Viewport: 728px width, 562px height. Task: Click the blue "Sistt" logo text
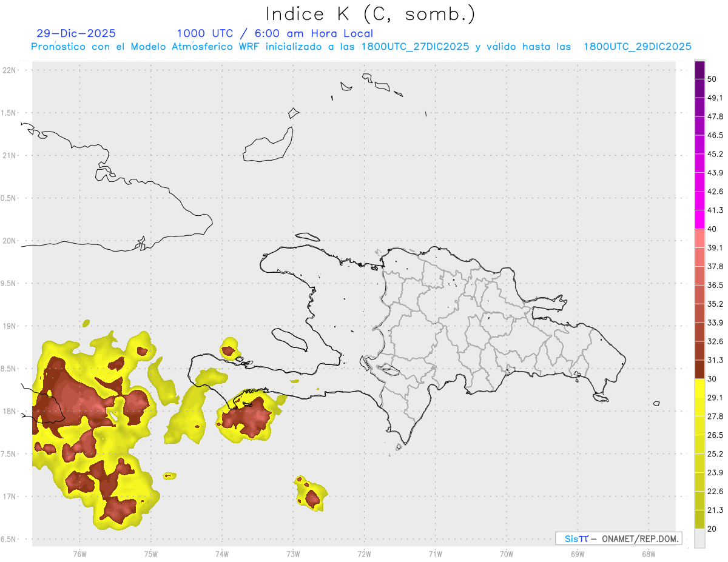tap(576, 538)
